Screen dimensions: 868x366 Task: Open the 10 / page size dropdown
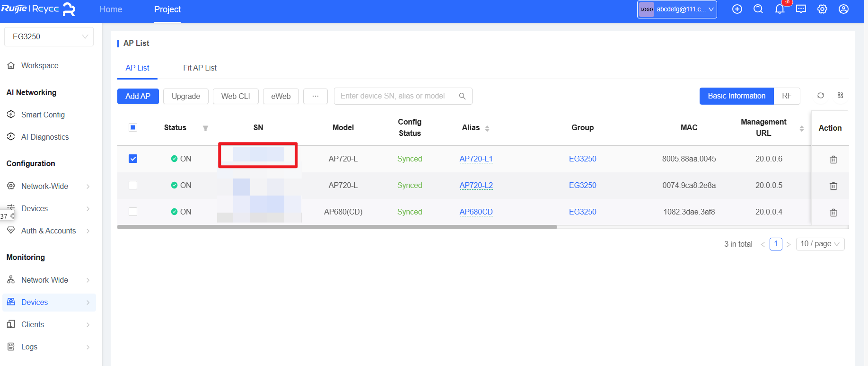[820, 244]
